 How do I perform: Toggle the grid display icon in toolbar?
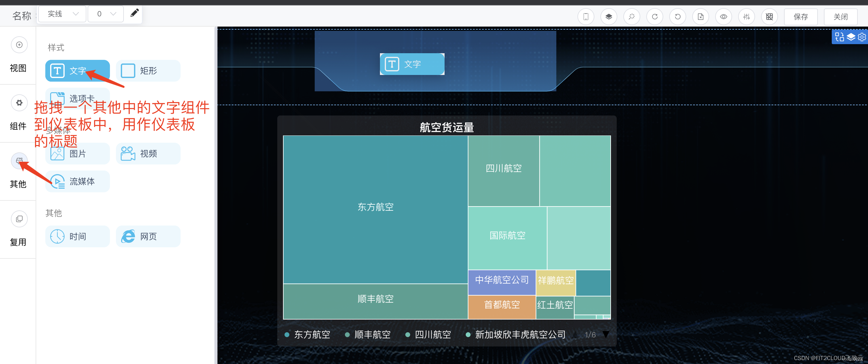tap(769, 16)
